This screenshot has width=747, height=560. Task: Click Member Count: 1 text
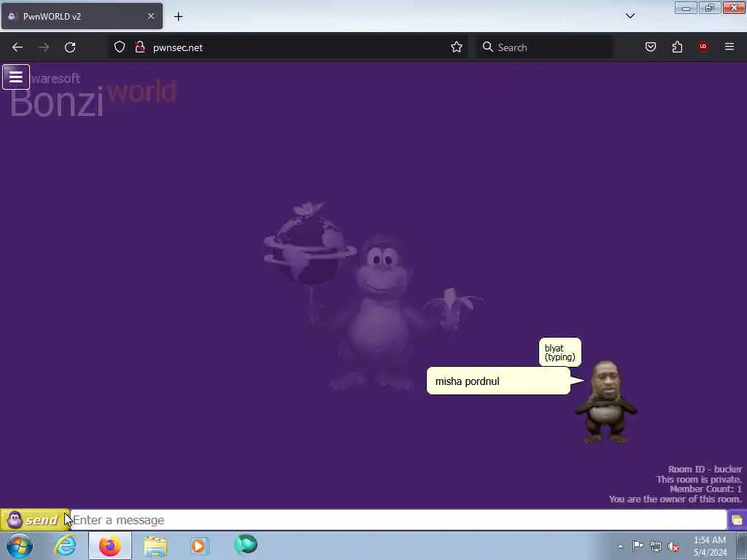click(705, 489)
